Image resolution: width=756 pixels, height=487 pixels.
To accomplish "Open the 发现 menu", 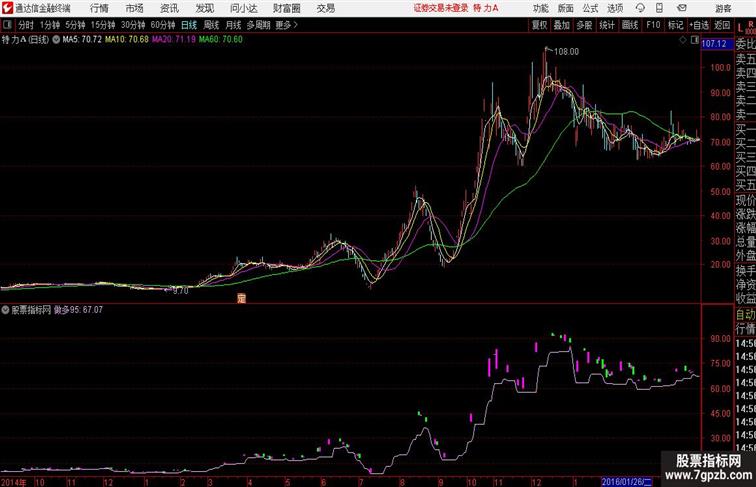I will tap(204, 8).
